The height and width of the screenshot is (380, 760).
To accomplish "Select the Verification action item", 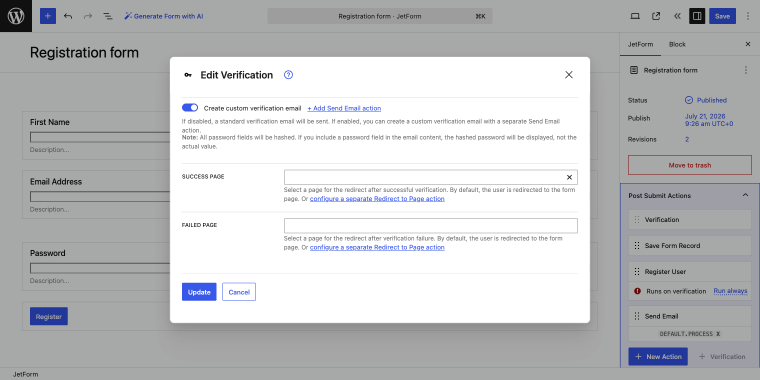I will click(x=690, y=220).
